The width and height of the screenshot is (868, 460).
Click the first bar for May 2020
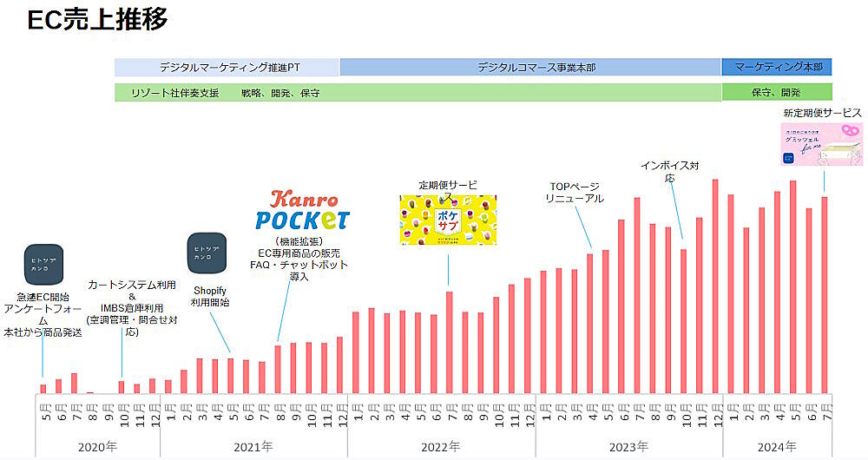click(x=43, y=388)
